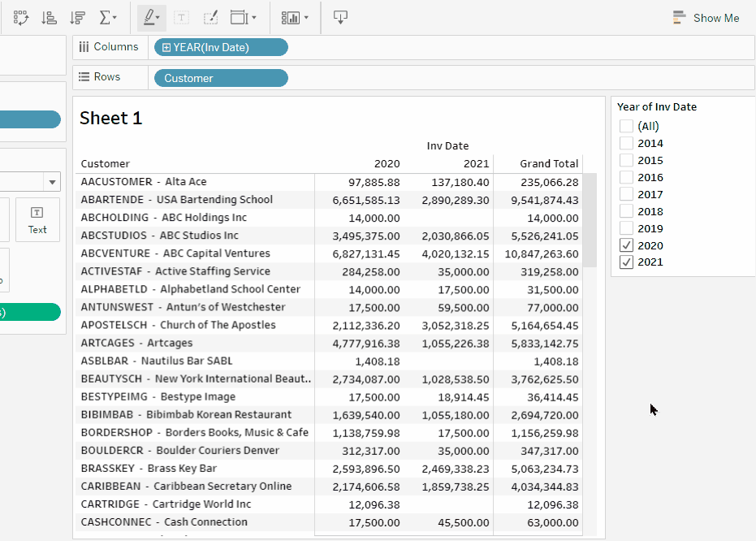Enable the (All) years checkbox
The height and width of the screenshot is (541, 756).
pos(626,126)
